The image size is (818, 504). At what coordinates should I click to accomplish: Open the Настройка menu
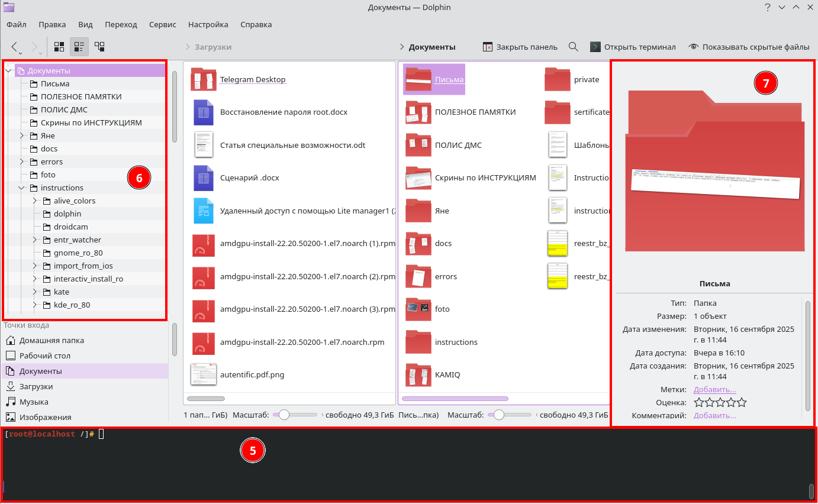[208, 24]
